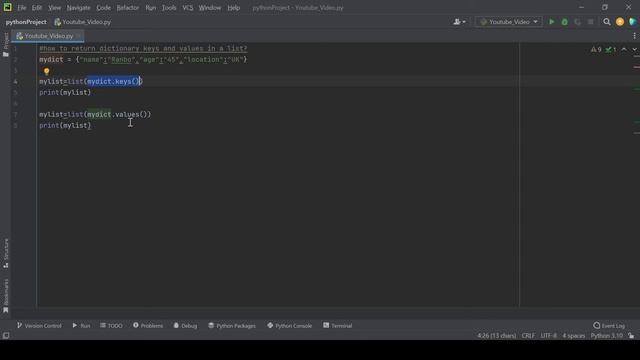640x360 pixels.
Task: Open the Bookmarks tool window
Action: 6,296
